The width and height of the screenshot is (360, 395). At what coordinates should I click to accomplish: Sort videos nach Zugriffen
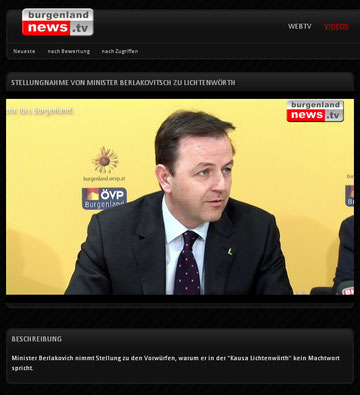pos(120,51)
